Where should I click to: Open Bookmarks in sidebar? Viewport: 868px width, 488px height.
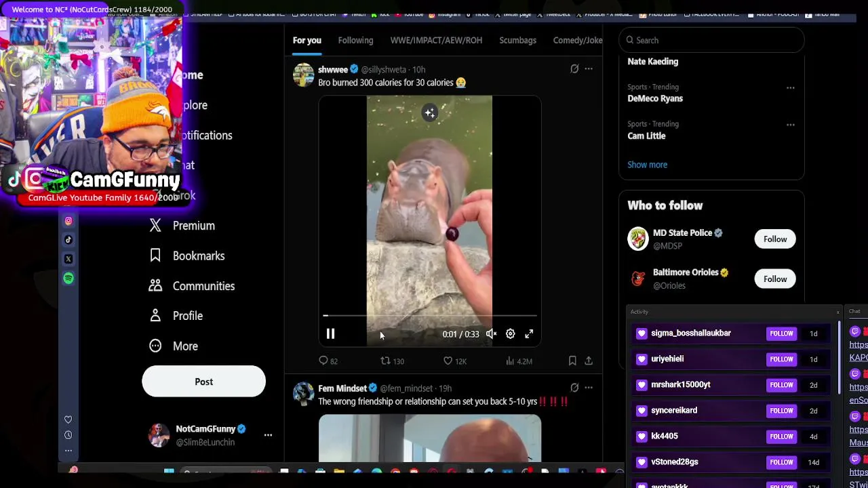click(186, 256)
